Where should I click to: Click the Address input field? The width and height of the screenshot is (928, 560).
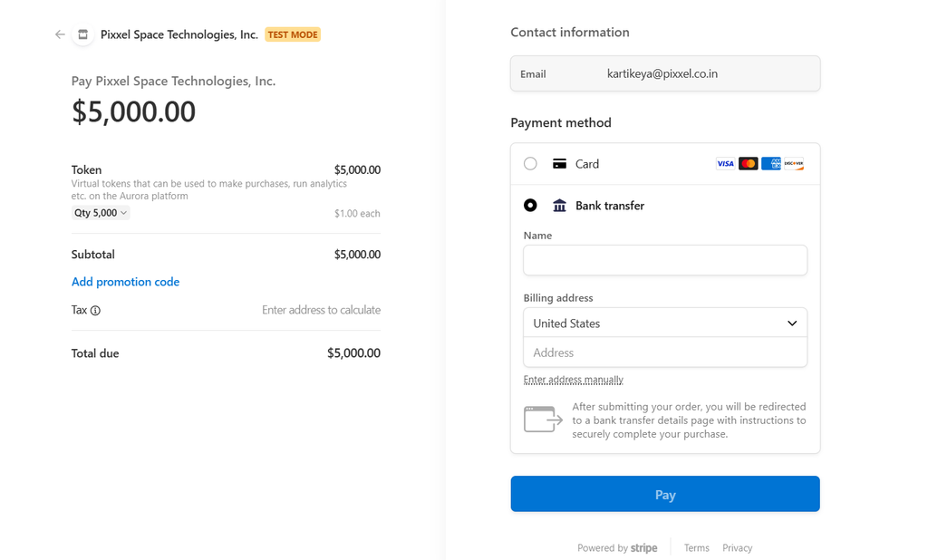pos(665,352)
